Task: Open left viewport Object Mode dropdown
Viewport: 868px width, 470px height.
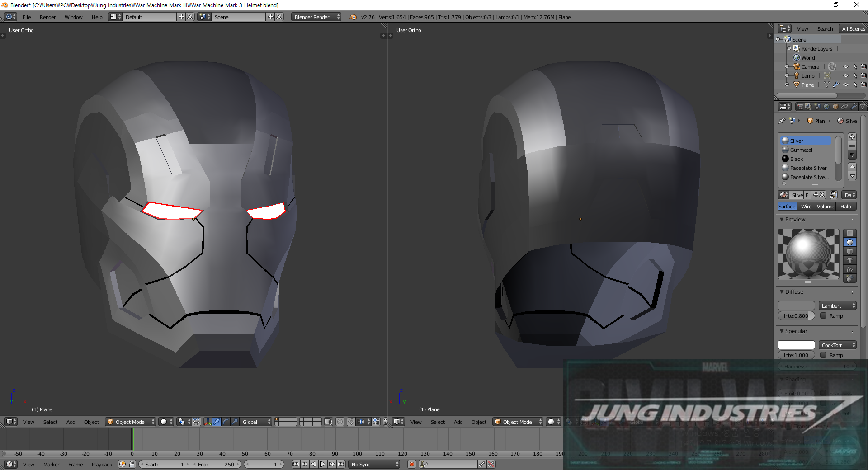Action: pyautogui.click(x=130, y=422)
